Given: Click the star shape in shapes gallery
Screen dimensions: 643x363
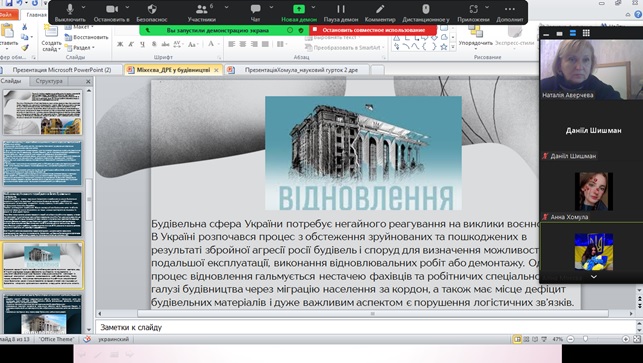Looking at the screenshot, I should tap(443, 47).
